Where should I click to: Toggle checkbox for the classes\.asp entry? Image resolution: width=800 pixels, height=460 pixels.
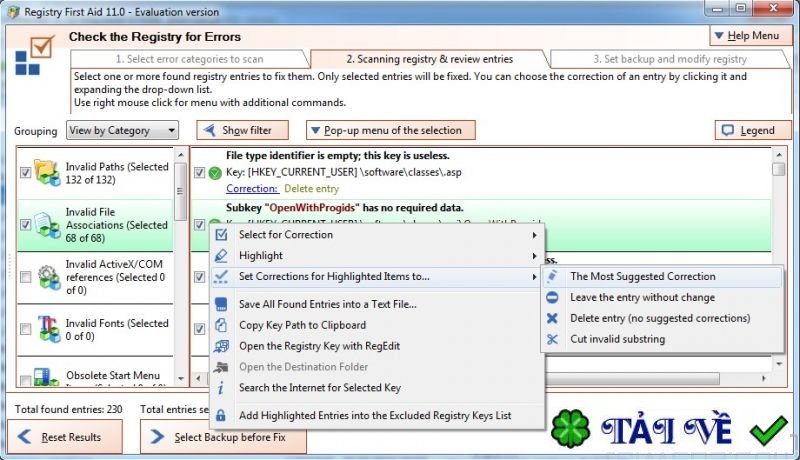click(x=199, y=173)
